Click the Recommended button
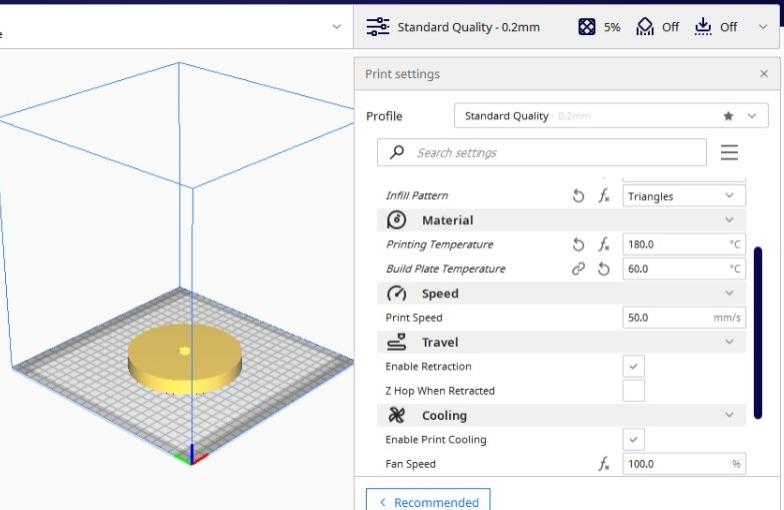The height and width of the screenshot is (510, 784). tap(428, 500)
